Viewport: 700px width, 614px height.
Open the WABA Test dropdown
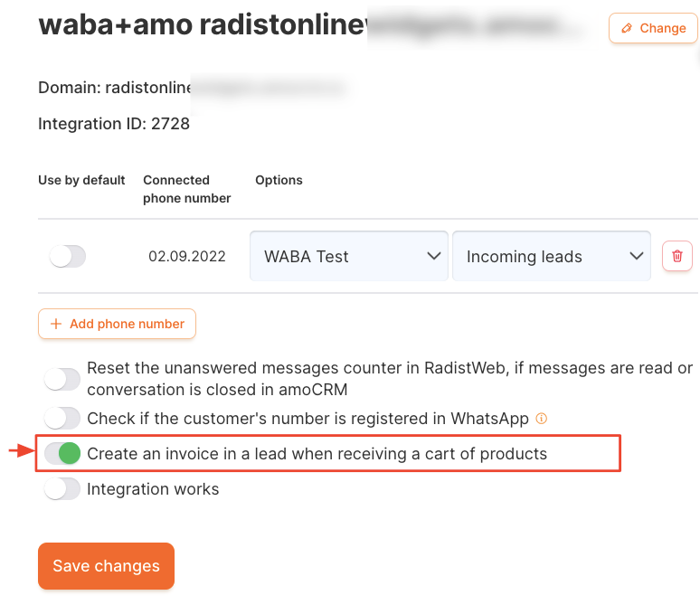349,256
